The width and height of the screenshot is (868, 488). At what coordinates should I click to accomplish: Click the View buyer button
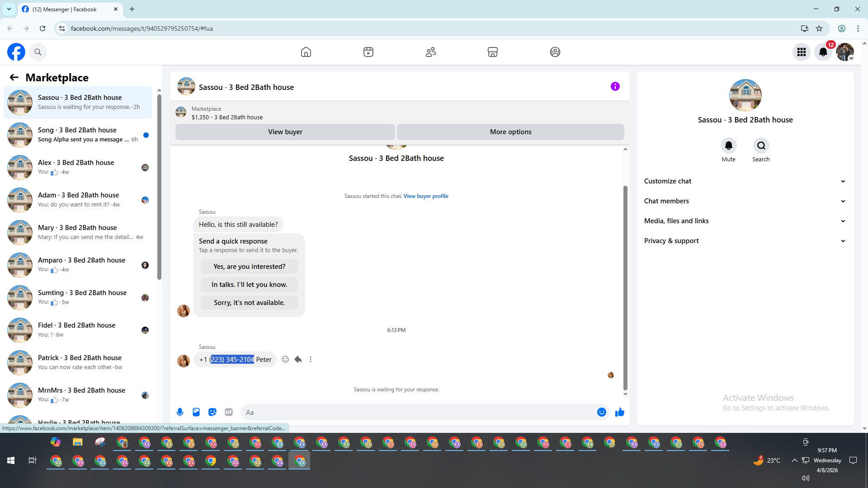coord(285,132)
